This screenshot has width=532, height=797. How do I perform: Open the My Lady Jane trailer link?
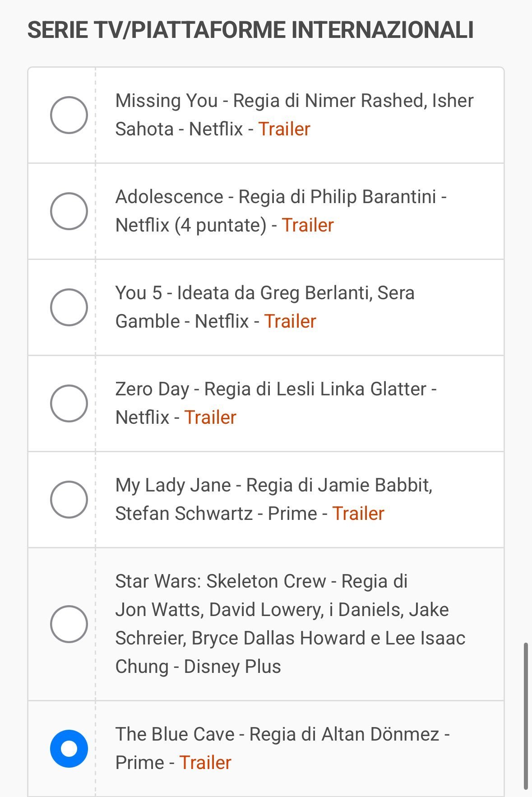pos(358,514)
